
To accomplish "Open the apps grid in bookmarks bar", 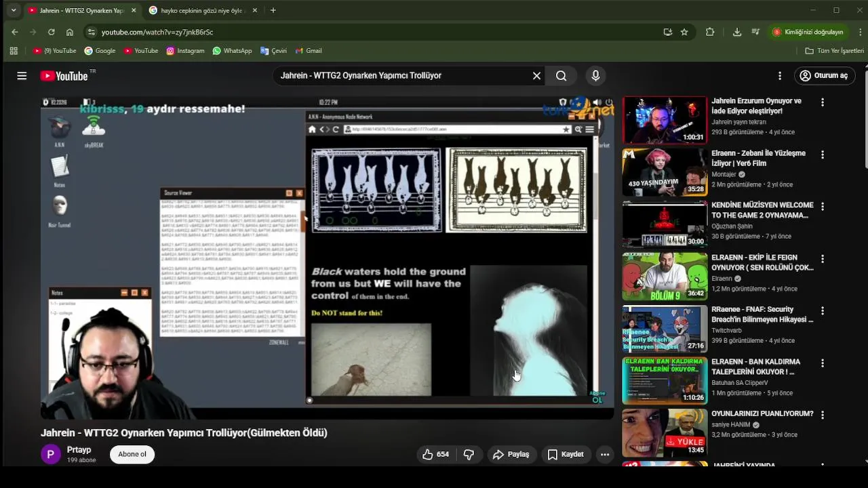I will coord(14,51).
